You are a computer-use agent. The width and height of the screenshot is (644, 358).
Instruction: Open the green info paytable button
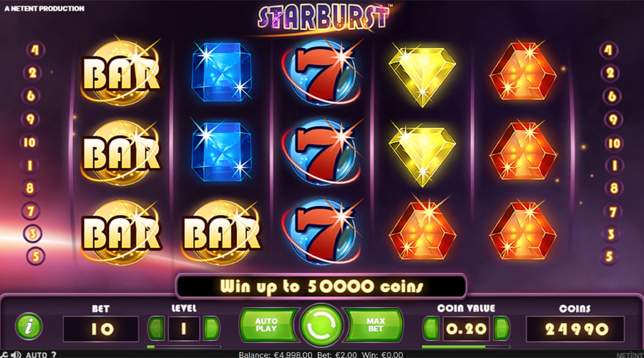(x=29, y=327)
